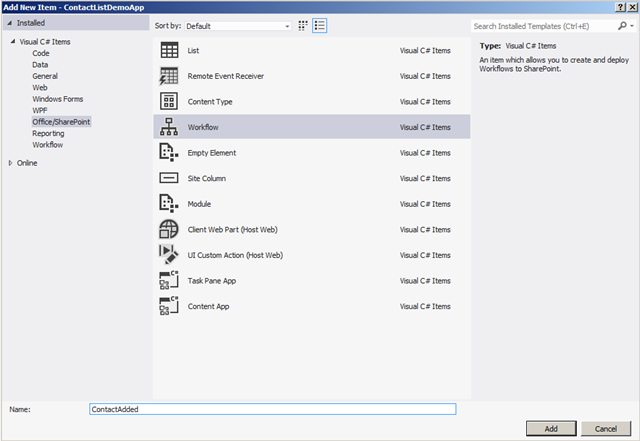
Task: Click the Add button
Action: tap(551, 428)
